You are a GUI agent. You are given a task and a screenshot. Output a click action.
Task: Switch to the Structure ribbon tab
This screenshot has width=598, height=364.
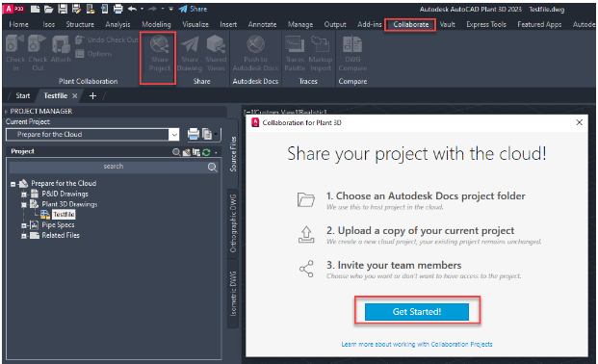pyautogui.click(x=80, y=24)
